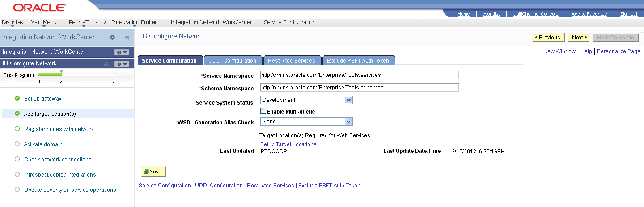Click the PTDOCDP last updated value

[x=274, y=151]
